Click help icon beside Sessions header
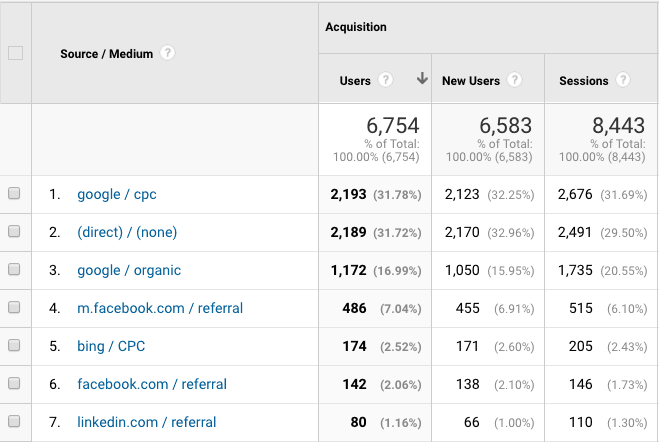The image size is (659, 442). tap(623, 80)
